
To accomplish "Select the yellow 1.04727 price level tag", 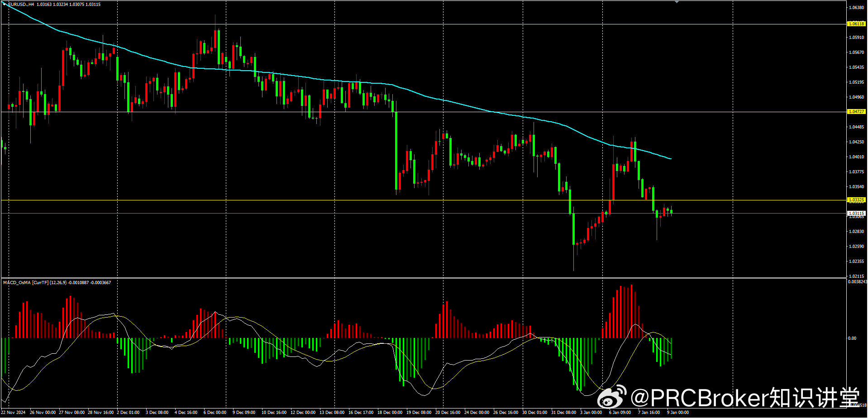I will point(856,112).
